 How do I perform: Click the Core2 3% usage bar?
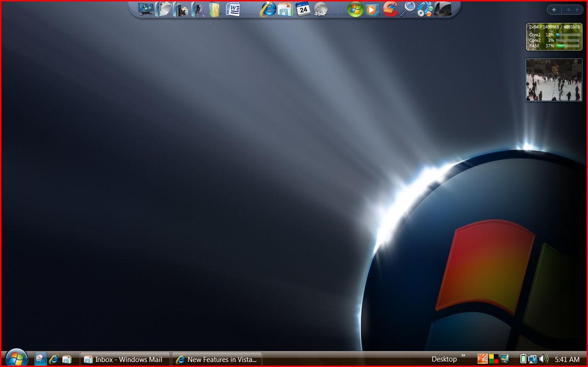568,40
